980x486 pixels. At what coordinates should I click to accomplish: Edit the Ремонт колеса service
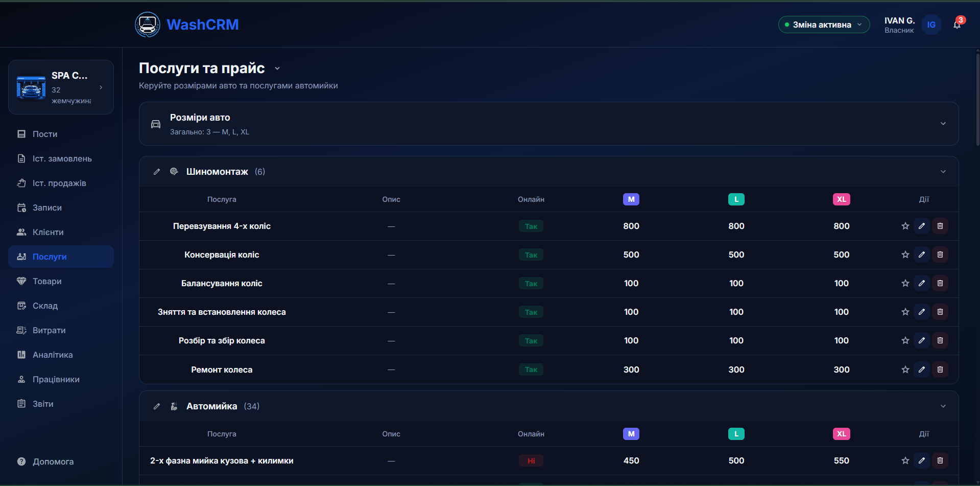click(922, 369)
